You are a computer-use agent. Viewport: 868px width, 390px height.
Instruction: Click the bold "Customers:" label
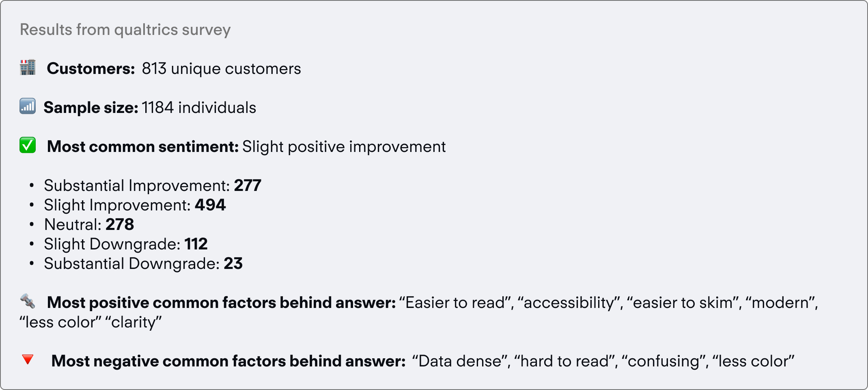click(x=91, y=69)
